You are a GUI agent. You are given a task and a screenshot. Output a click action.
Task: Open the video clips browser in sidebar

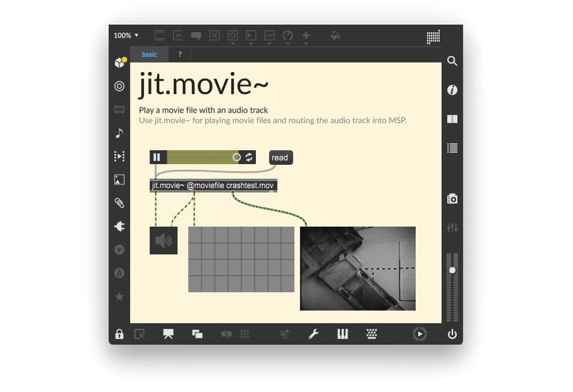pyautogui.click(x=119, y=157)
